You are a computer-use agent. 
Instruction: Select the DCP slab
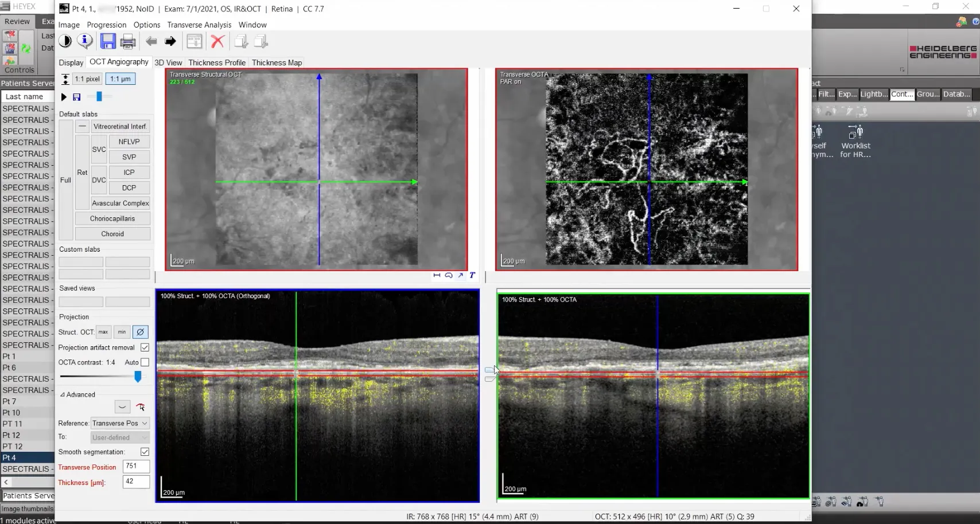coord(129,187)
